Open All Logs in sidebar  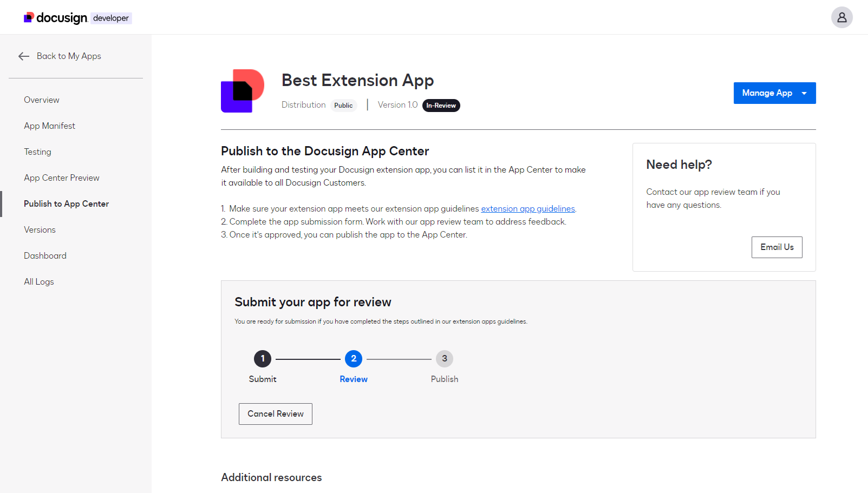[39, 282]
